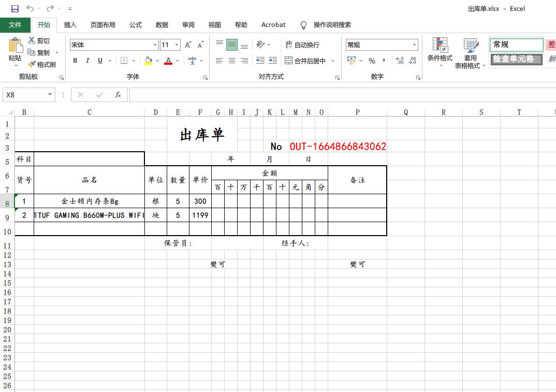Click the increase decimal places icon
556x392 pixels.
[400, 61]
